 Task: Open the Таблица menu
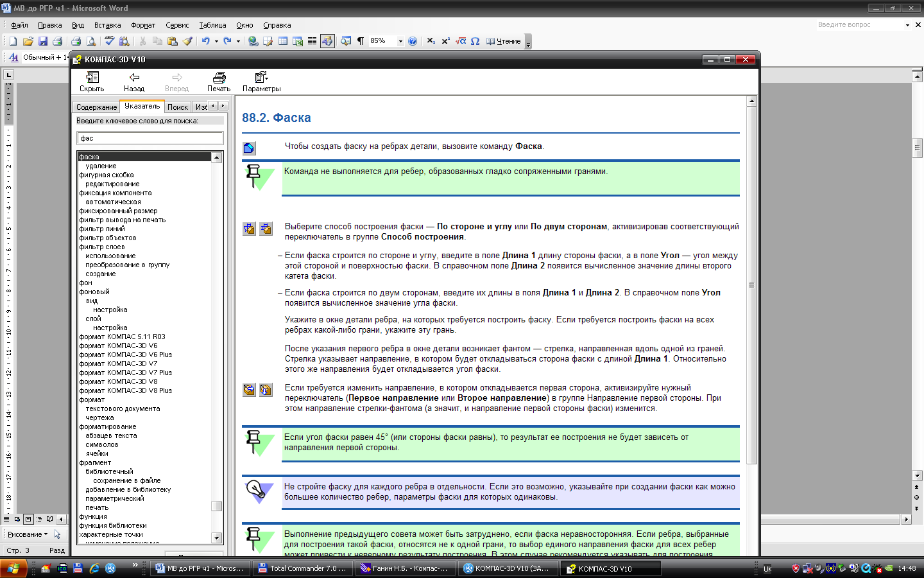tap(212, 25)
